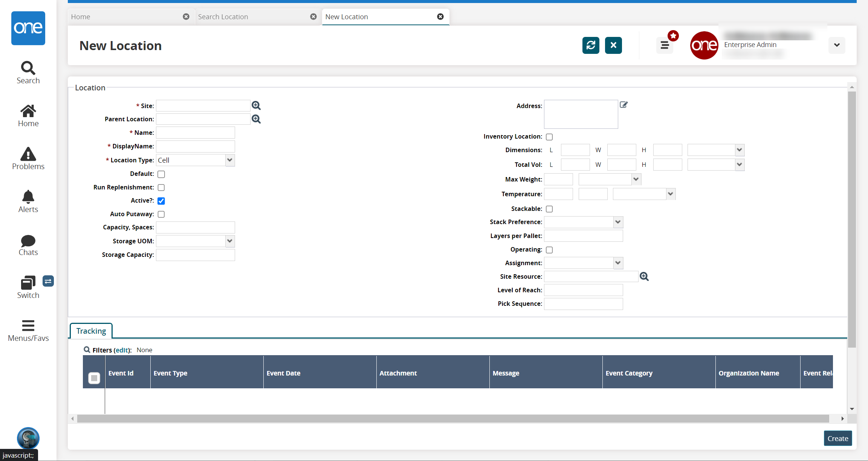Click the Filters edit link

122,350
